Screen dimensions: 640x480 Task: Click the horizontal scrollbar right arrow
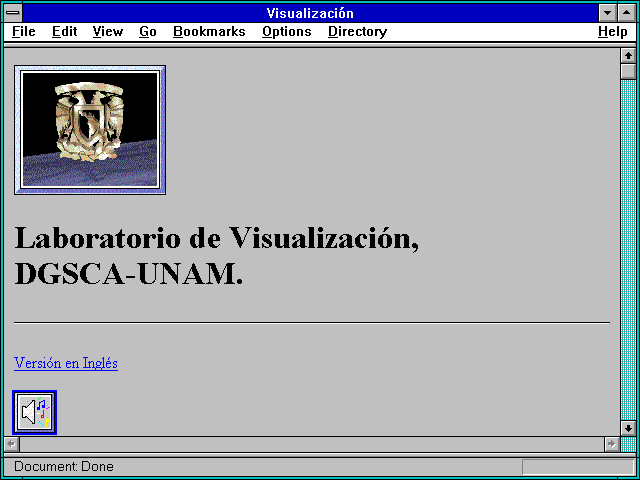(612, 444)
